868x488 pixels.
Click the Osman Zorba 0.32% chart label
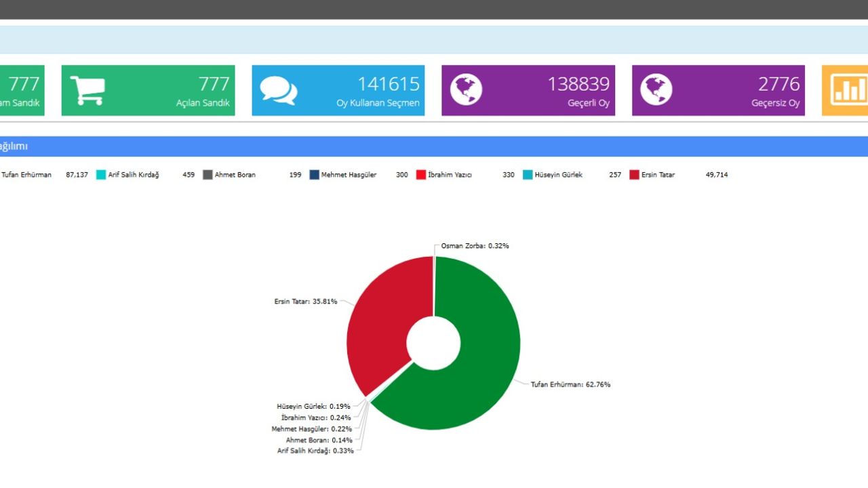click(x=475, y=246)
